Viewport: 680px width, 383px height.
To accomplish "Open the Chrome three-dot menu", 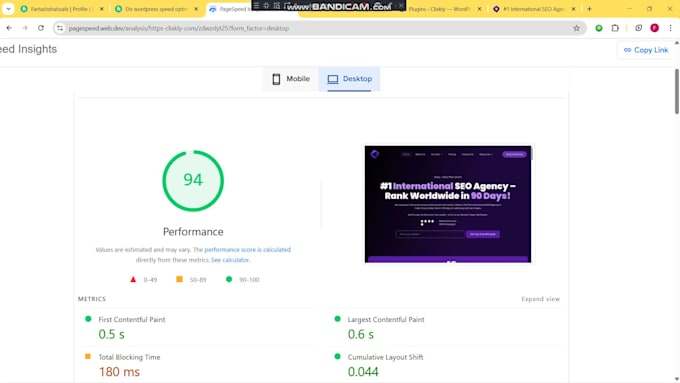I will pyautogui.click(x=670, y=28).
